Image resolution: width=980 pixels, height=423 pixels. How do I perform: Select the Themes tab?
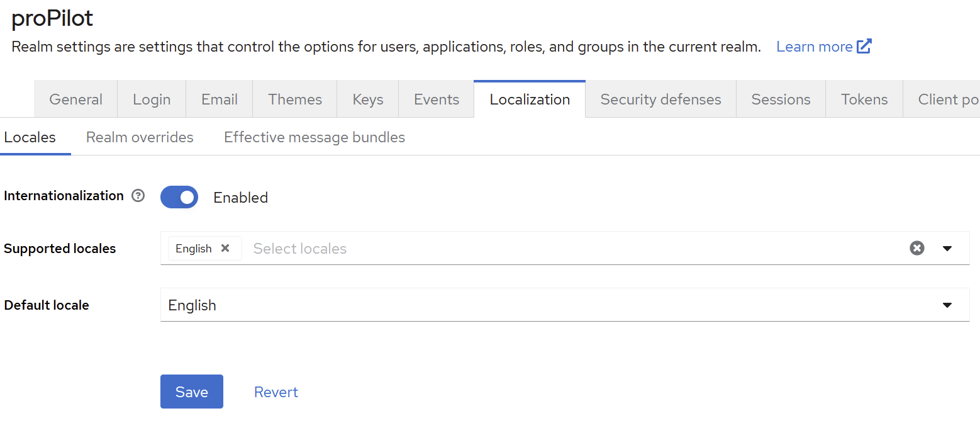[295, 99]
